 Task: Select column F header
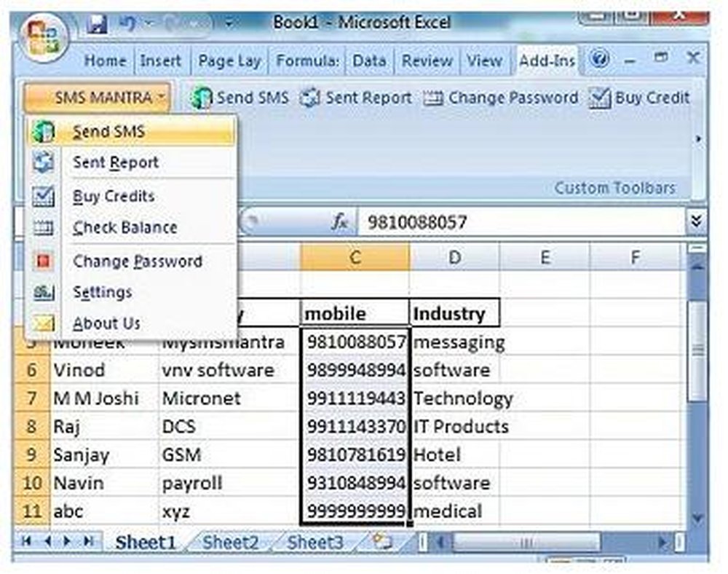pyautogui.click(x=635, y=257)
